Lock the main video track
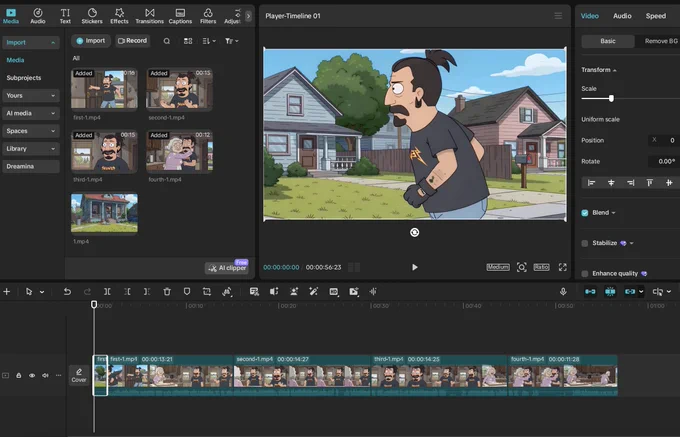Screen dimensions: 680x437 [19, 375]
